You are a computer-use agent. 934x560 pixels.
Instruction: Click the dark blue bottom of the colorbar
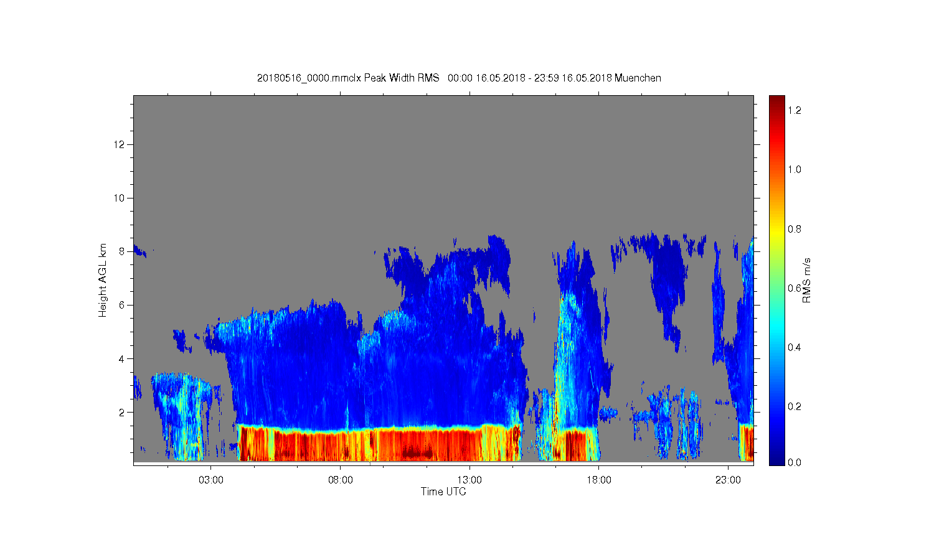776,457
